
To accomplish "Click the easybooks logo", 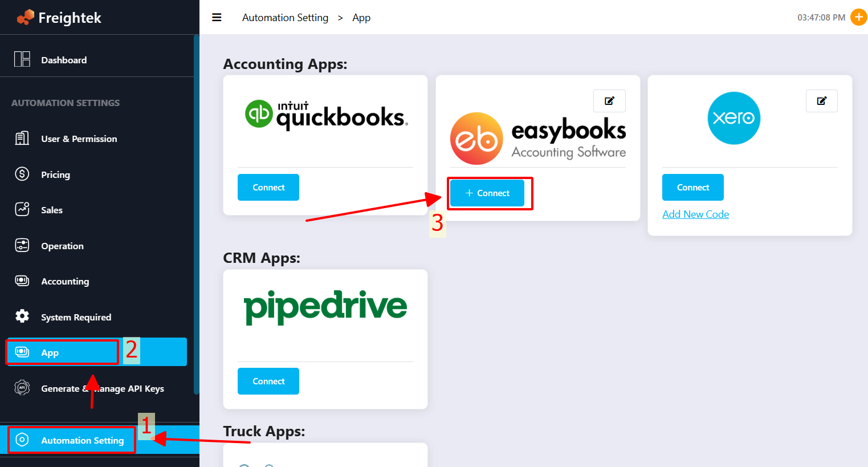I will (x=538, y=139).
